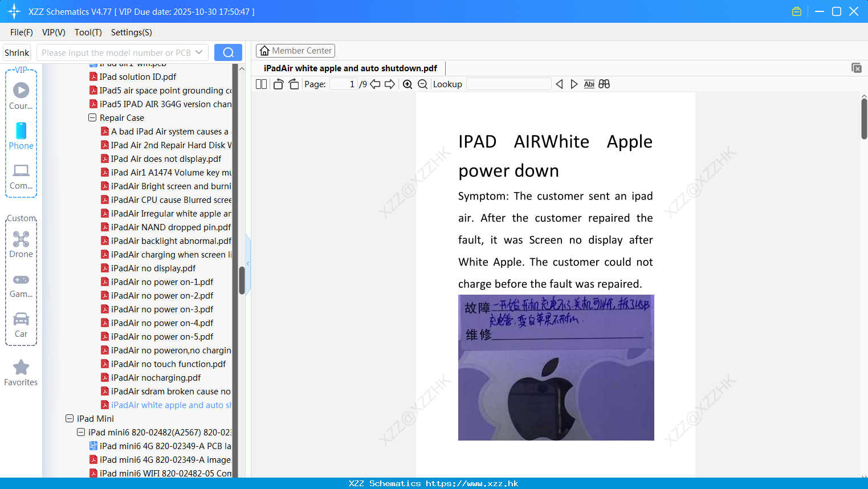Close the document tab panel icon
This screenshot has width=868, height=489.
856,68
